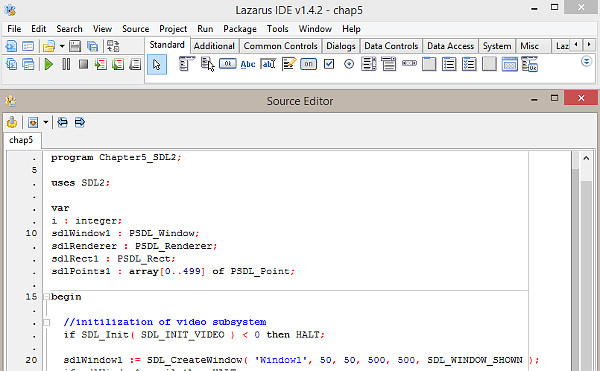Screen dimensions: 600x371
Task: Pick the TActionList component icon
Action: tap(530, 64)
